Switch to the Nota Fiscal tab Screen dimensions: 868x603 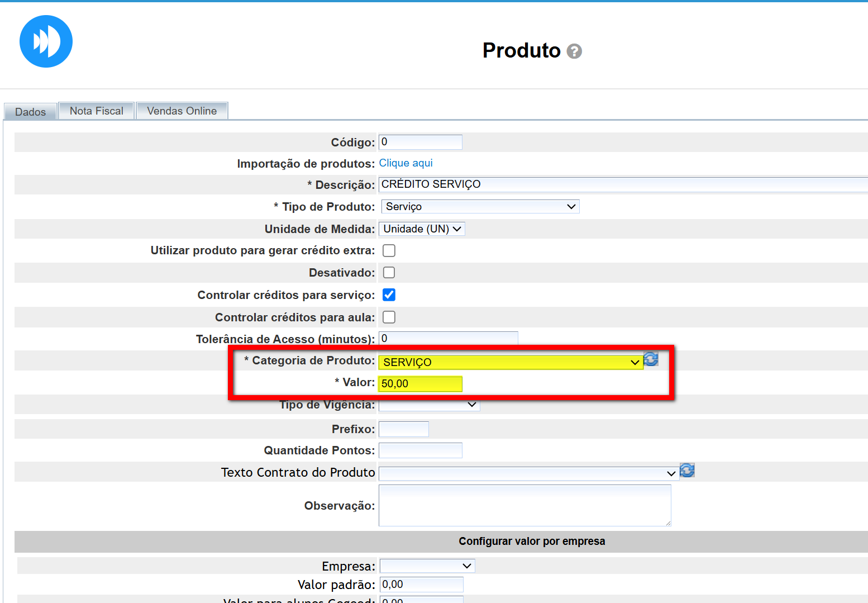(97, 111)
